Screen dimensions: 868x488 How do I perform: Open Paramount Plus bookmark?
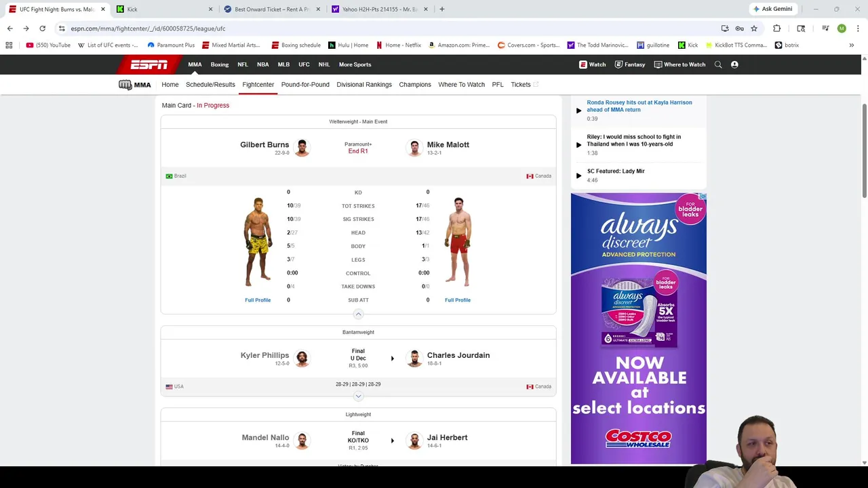click(171, 45)
